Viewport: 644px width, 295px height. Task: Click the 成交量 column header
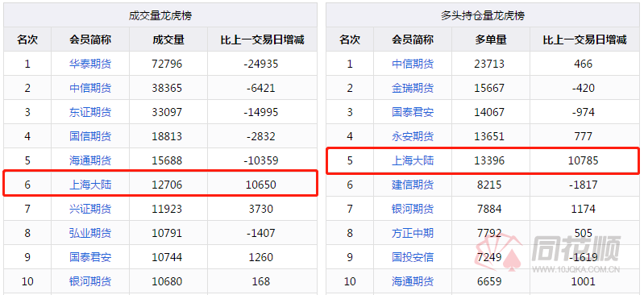(x=168, y=39)
